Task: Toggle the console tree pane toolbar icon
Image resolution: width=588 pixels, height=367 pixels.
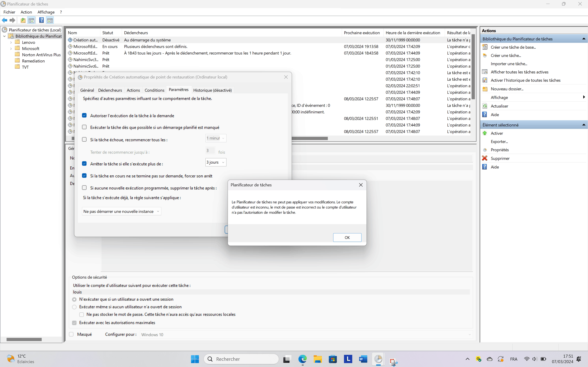Action: (x=31, y=20)
